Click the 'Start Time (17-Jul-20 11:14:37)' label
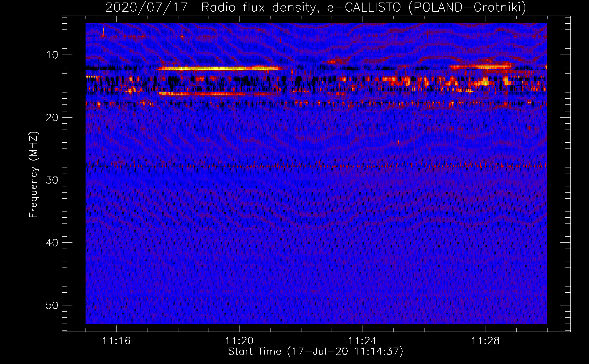 click(x=316, y=352)
